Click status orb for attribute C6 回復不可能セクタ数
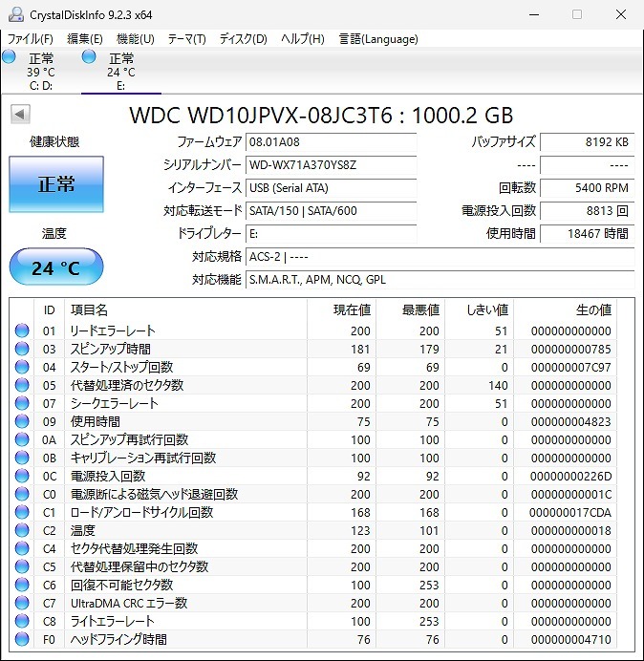The width and height of the screenshot is (644, 661). [x=22, y=585]
